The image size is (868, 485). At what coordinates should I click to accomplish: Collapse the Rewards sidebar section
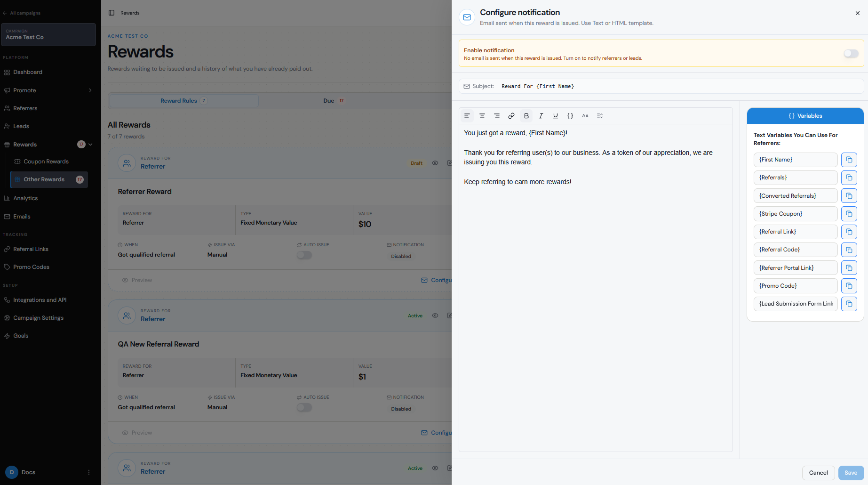(90, 145)
